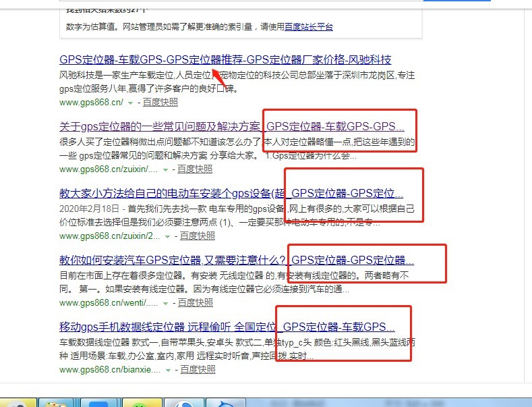Screen dimensions: 532x407
Task: Click the snippet starting 目前在市面上存在着很多定位器
Action: (234, 282)
